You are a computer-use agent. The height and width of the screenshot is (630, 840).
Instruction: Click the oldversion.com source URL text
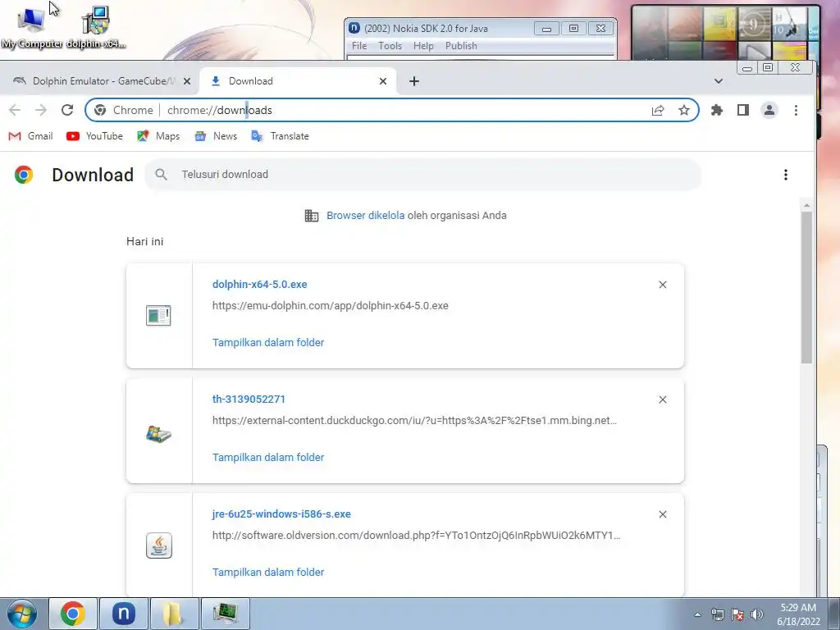pos(416,535)
